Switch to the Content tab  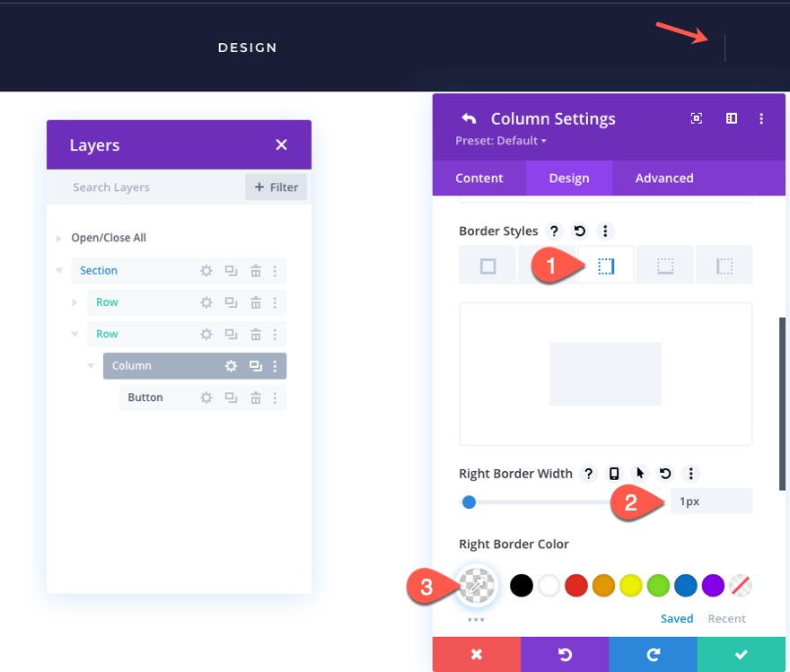pyautogui.click(x=479, y=178)
